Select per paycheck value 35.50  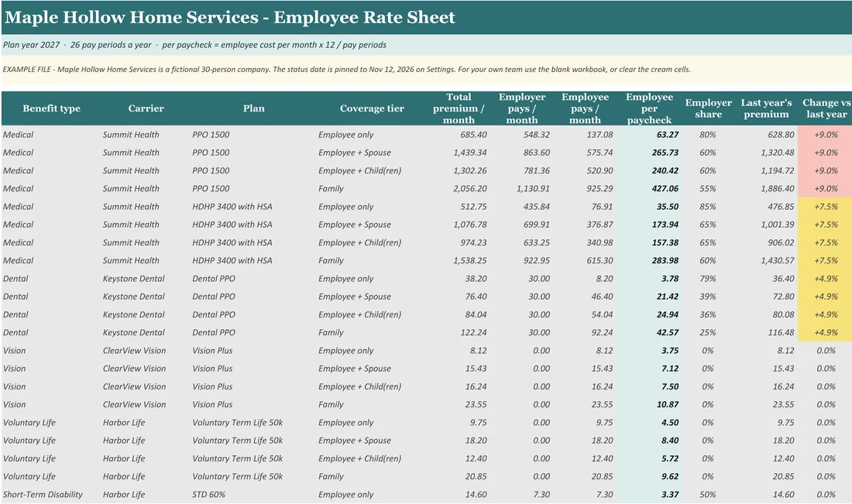coord(667,207)
